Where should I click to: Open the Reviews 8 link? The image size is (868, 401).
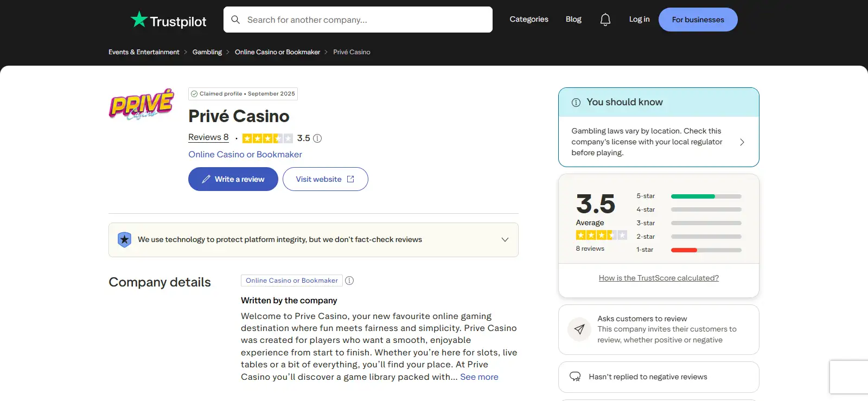tap(208, 137)
